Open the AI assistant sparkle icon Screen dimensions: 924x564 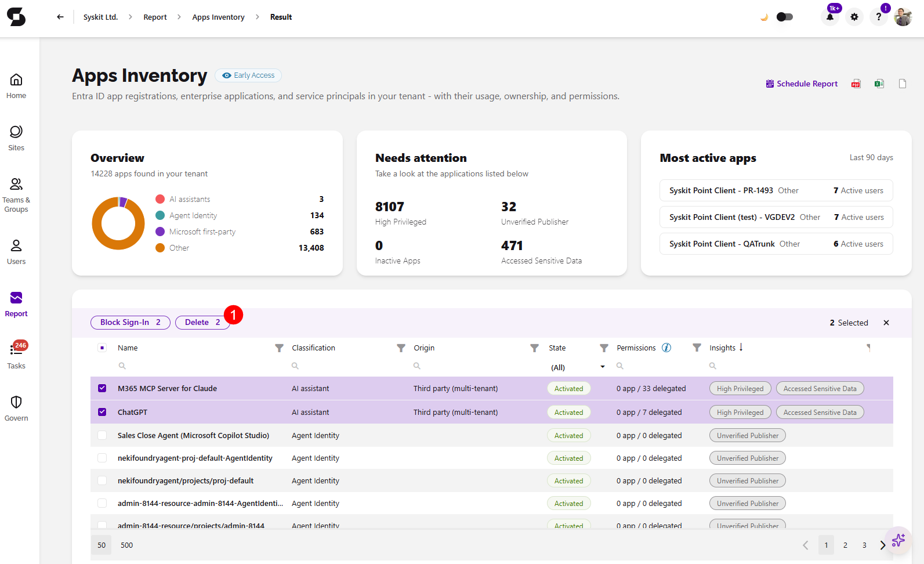click(x=898, y=540)
